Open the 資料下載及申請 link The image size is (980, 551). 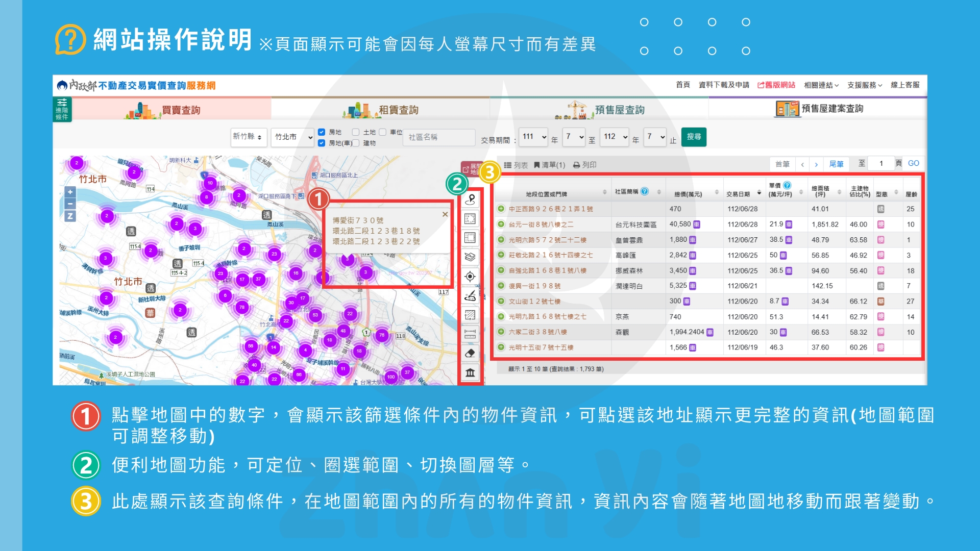pyautogui.click(x=724, y=85)
